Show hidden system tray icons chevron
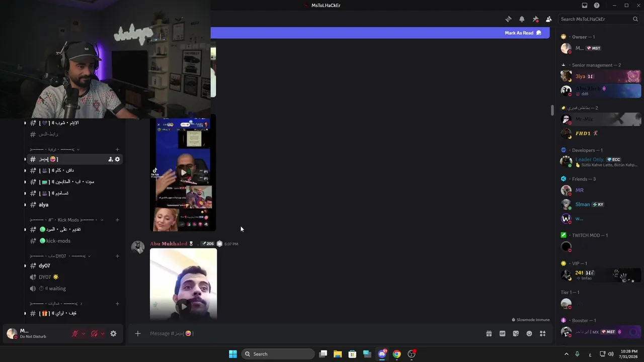Screen dimensions: 644x362 (x=566, y=354)
